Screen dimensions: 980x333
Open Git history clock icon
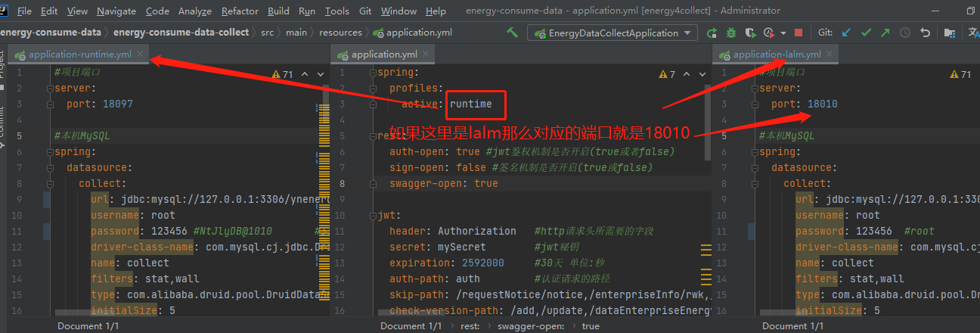pos(904,33)
